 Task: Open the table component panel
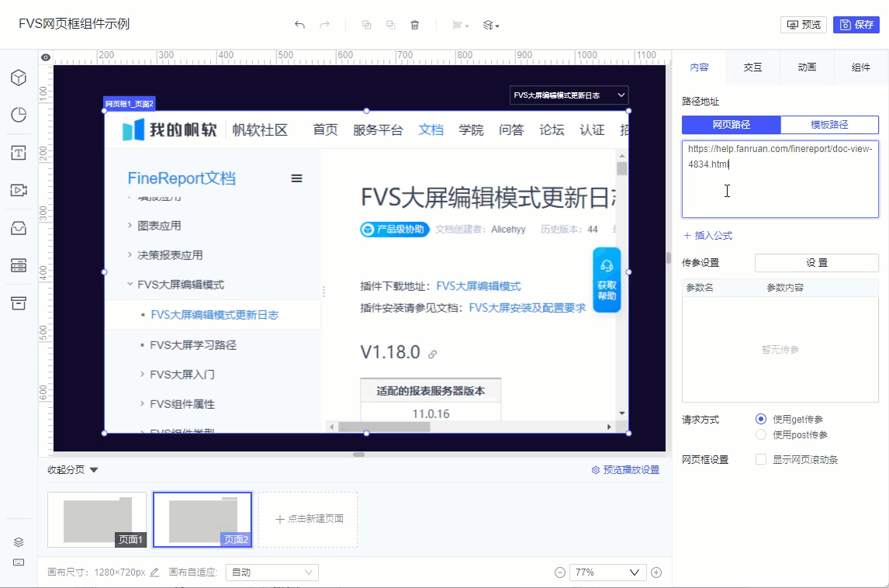(19, 265)
